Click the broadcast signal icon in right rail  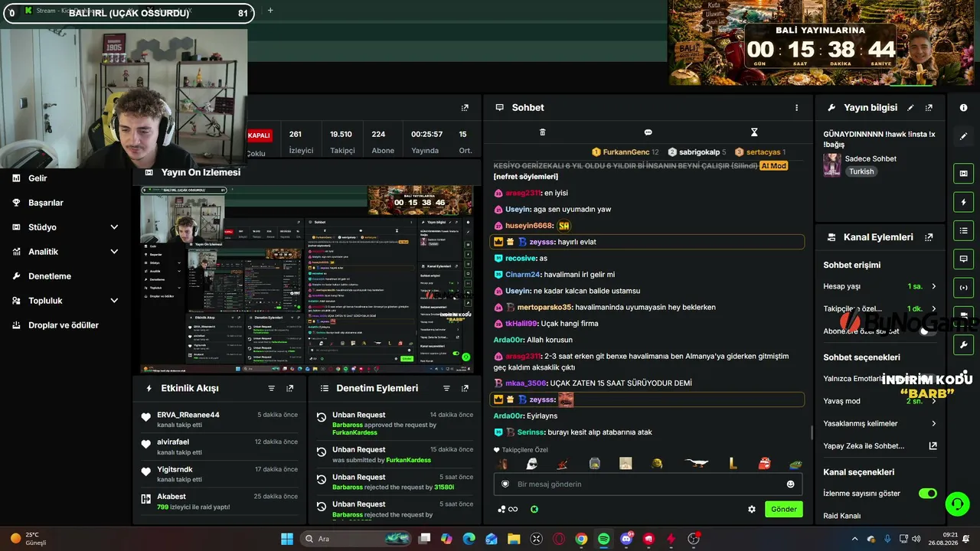963,287
